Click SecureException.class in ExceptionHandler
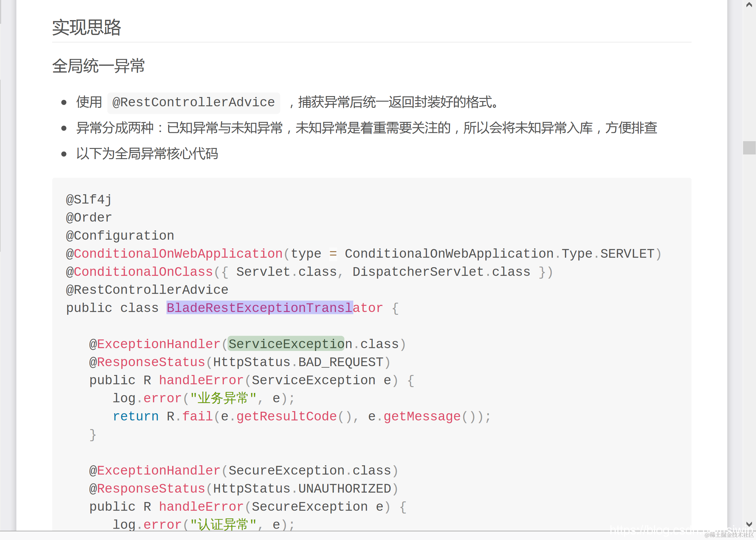The image size is (756, 540). [x=309, y=470]
